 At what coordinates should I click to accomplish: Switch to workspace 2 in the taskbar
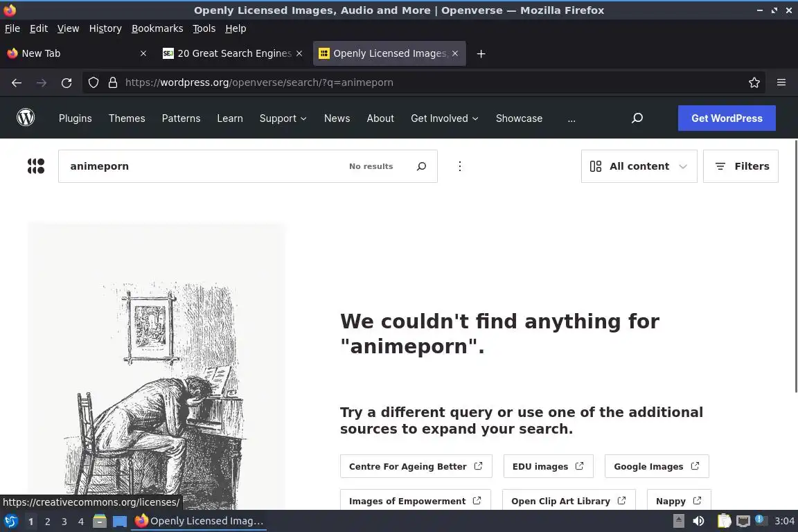(x=47, y=522)
